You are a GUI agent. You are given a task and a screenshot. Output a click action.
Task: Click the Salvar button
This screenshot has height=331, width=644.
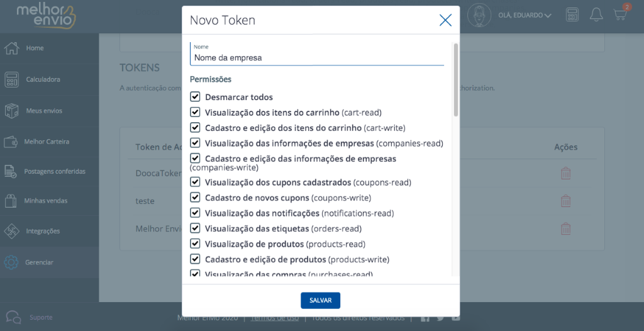(320, 301)
